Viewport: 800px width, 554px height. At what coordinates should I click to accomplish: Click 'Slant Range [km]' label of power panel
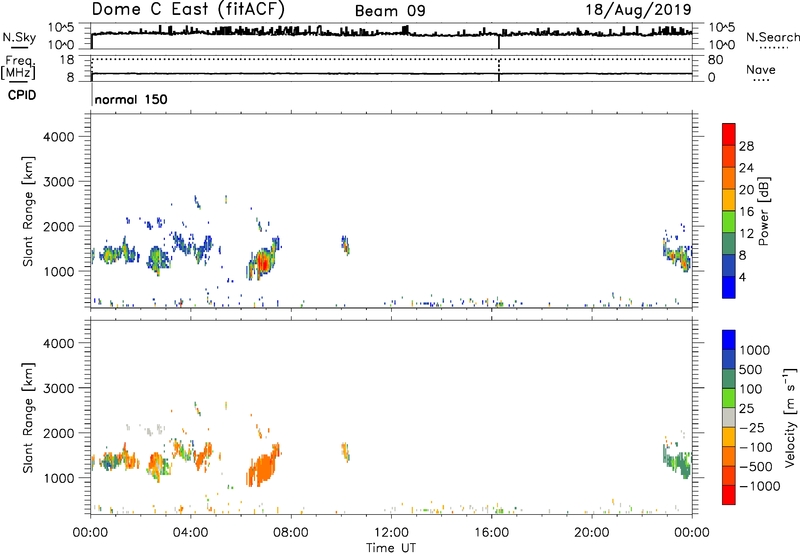coord(28,211)
